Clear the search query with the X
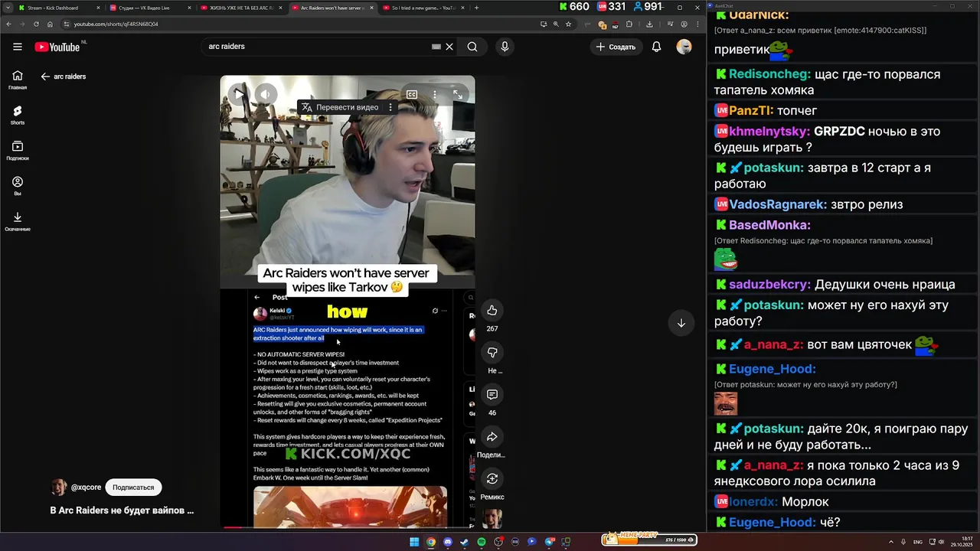This screenshot has width=980, height=551. [449, 47]
